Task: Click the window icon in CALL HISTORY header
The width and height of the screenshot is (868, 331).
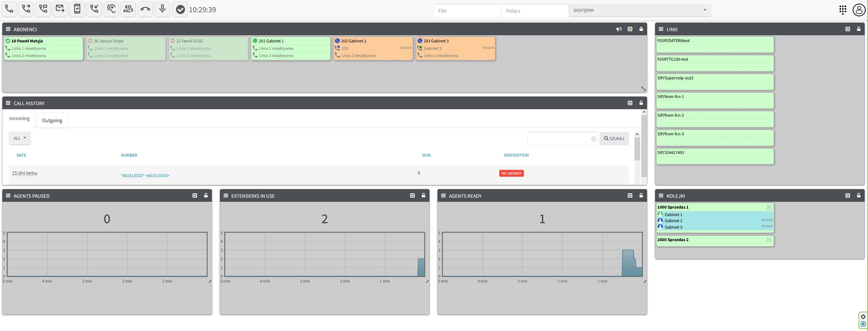Action: click(630, 103)
